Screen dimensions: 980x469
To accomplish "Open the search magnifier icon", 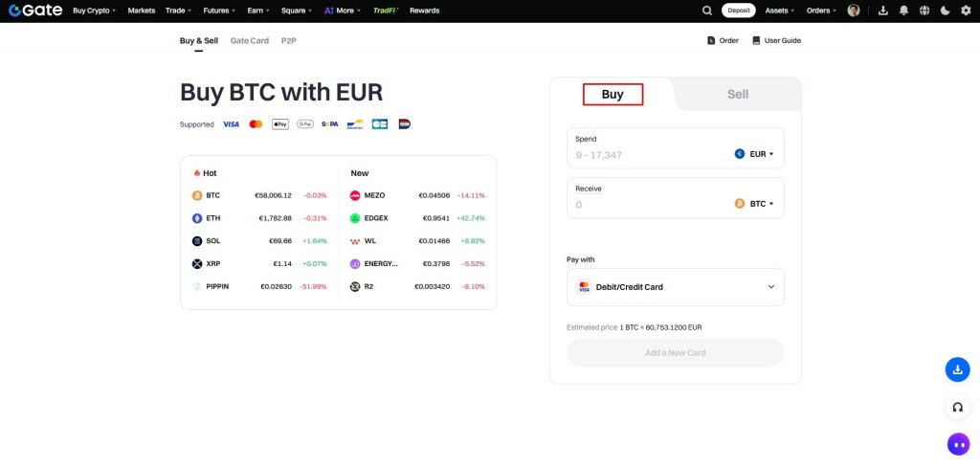I will click(707, 11).
